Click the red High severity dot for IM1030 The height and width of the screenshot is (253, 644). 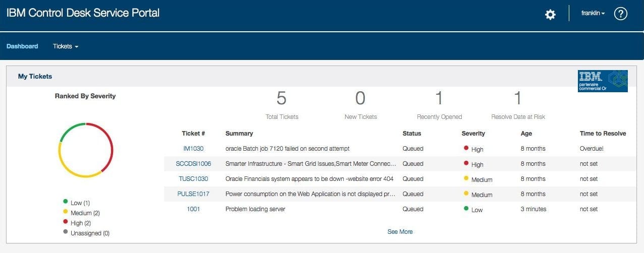tap(466, 148)
